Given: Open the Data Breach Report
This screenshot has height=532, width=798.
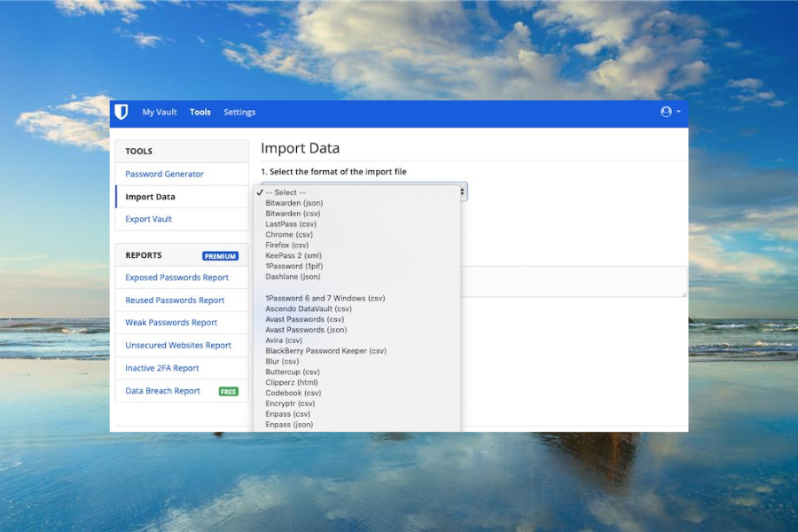Looking at the screenshot, I should (x=162, y=391).
